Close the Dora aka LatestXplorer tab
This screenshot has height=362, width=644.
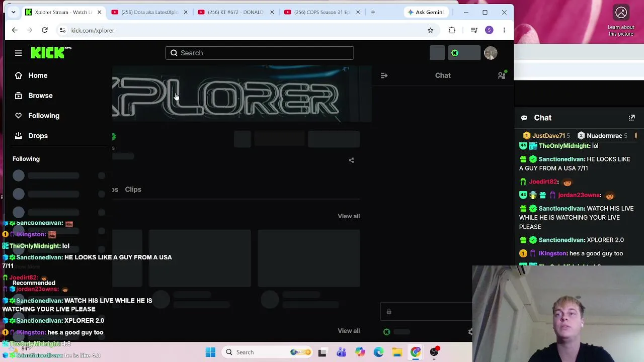point(185,12)
